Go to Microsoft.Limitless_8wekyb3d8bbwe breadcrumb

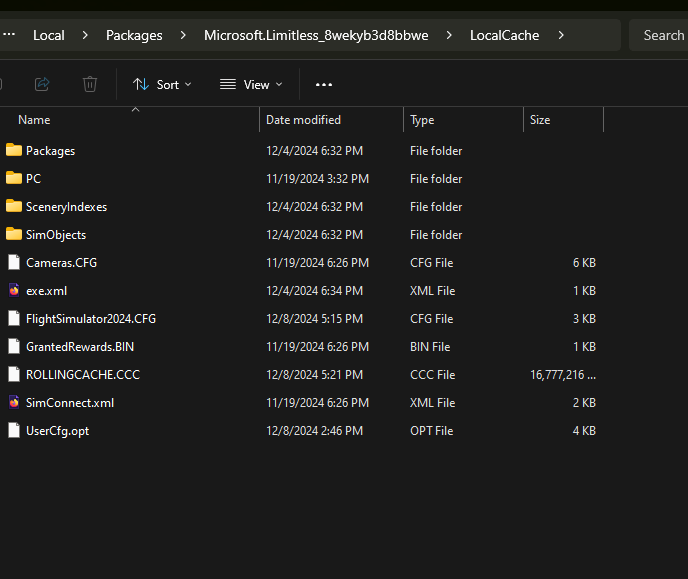(316, 35)
